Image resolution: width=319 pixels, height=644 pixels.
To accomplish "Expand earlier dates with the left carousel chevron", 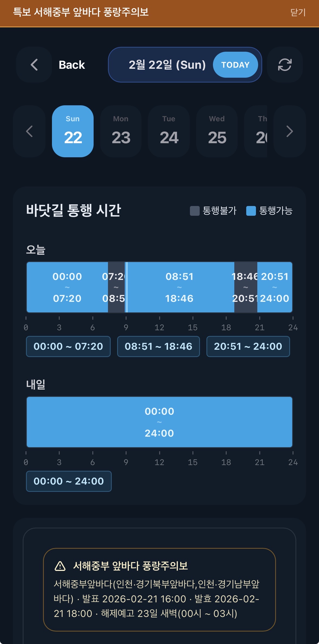I will coord(29,131).
